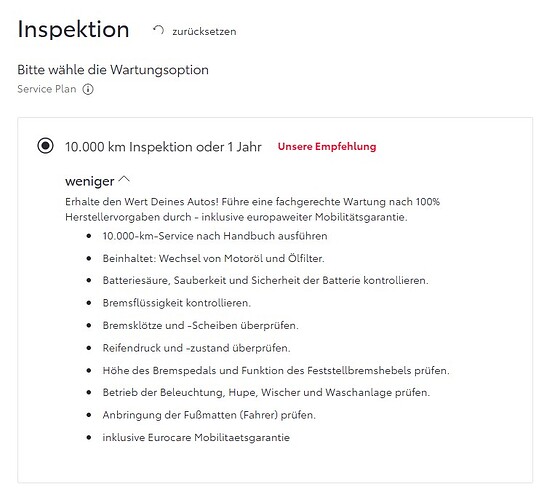539x500 pixels.
Task: Click the Service Plan label
Action: [47, 89]
